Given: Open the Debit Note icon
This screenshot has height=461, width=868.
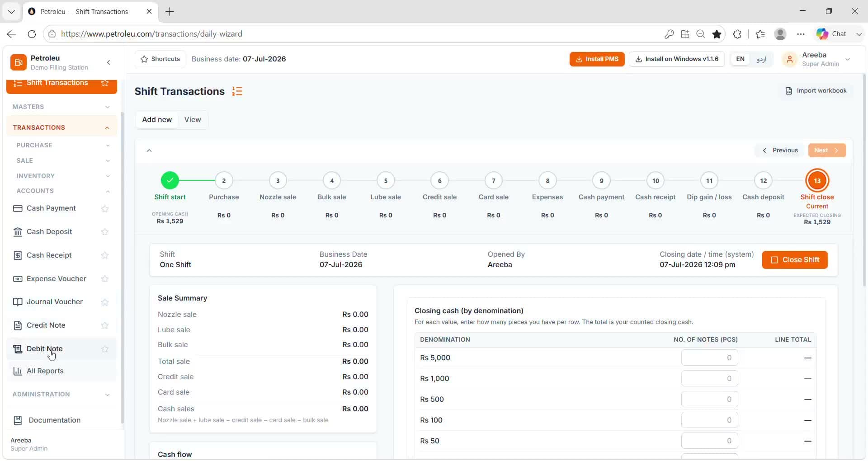Looking at the screenshot, I should (18, 349).
